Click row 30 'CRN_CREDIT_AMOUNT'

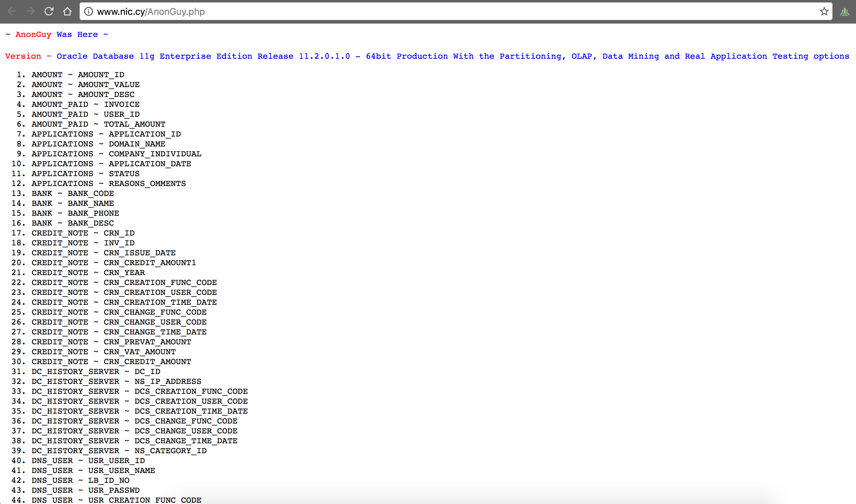(x=112, y=362)
